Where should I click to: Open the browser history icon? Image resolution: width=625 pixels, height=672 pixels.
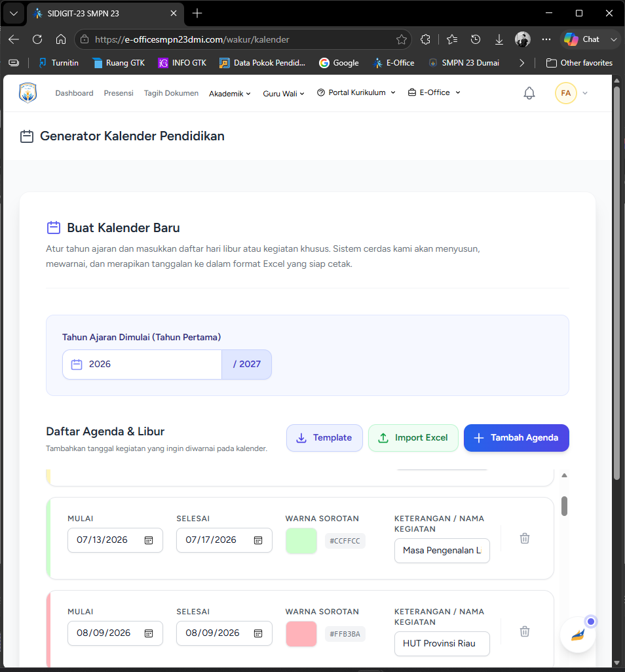pos(476,39)
